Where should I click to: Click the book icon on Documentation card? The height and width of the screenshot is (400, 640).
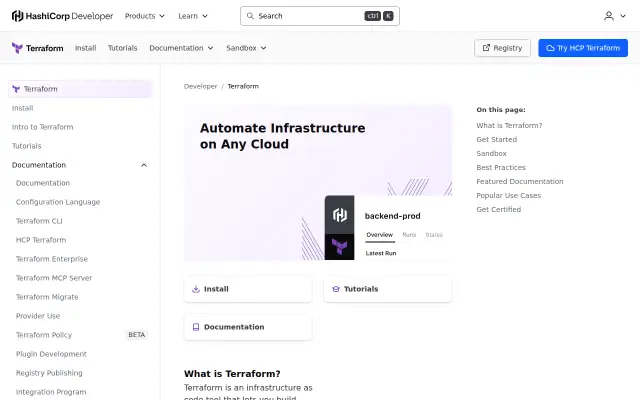[196, 327]
